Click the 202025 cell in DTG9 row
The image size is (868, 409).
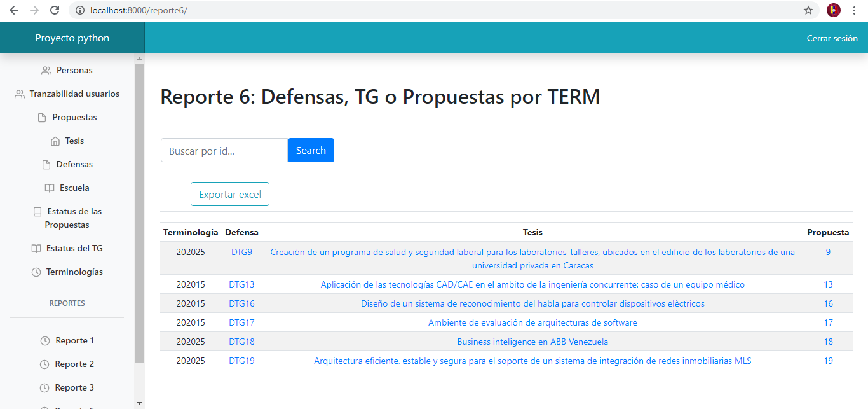coord(191,252)
